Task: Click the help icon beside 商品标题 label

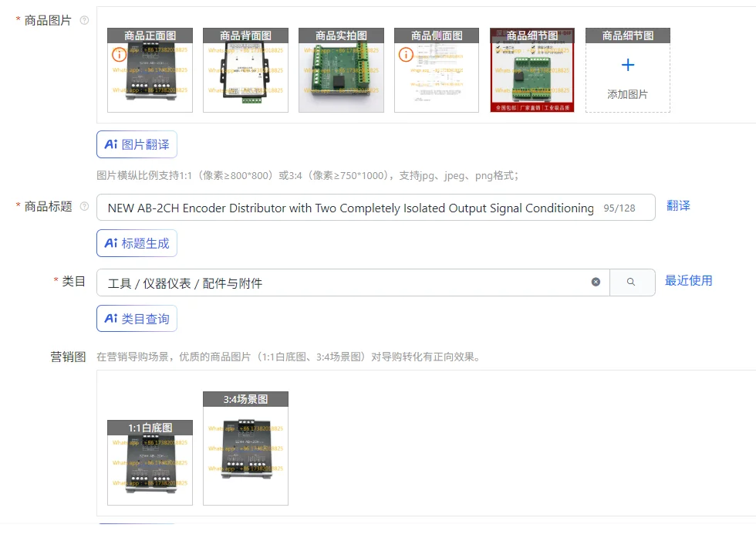Action: 84,207
